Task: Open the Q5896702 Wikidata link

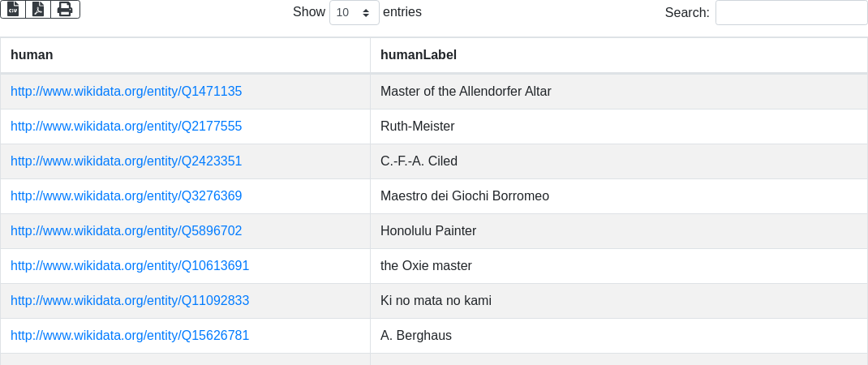Action: tap(127, 231)
